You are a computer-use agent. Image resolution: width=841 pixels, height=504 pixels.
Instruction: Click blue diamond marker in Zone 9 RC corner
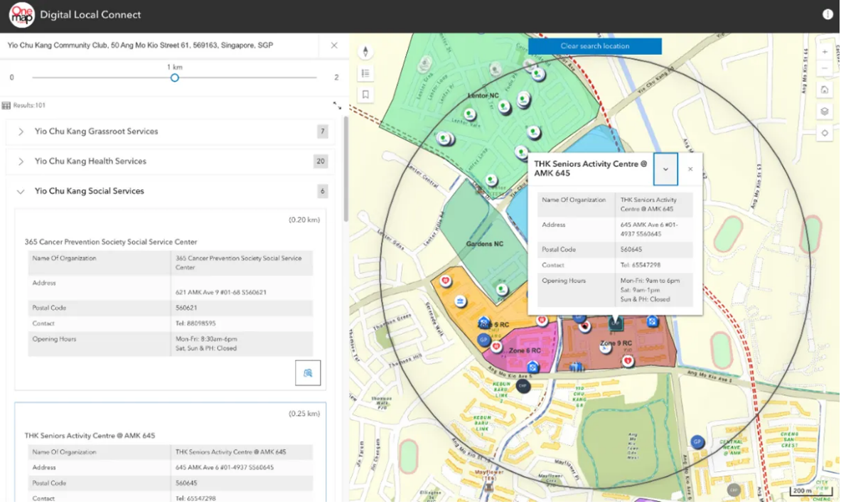(x=652, y=322)
